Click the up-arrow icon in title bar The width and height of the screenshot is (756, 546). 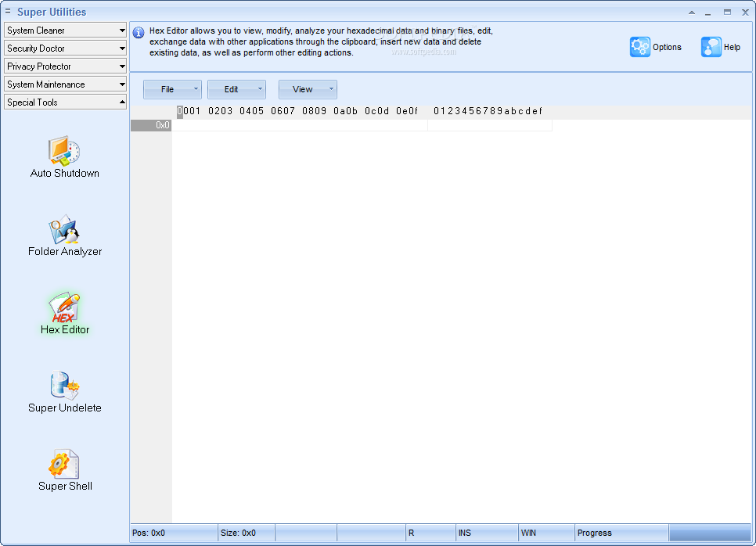click(x=692, y=13)
